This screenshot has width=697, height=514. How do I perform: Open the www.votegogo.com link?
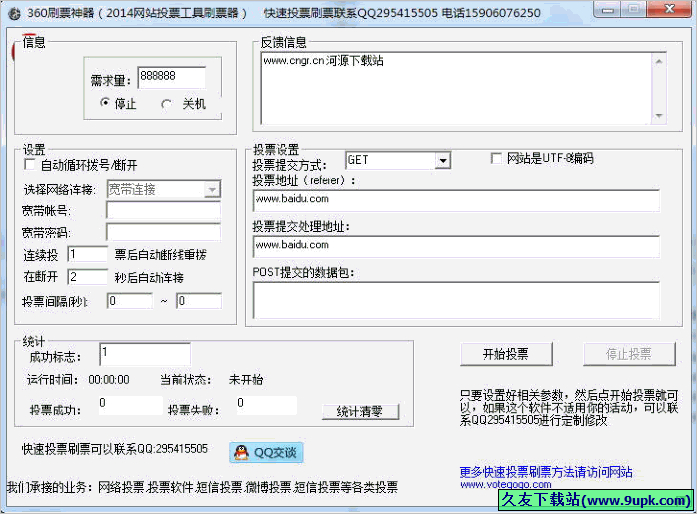coord(505,485)
